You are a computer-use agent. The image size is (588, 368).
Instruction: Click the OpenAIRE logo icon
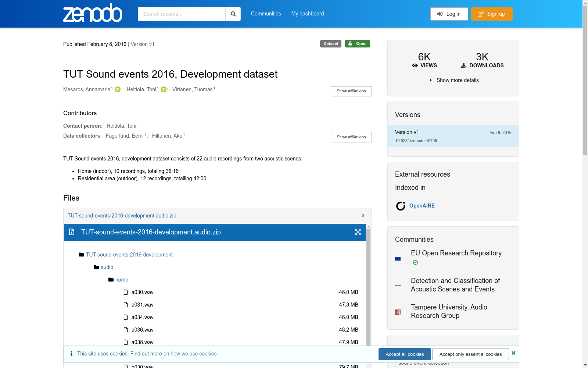(401, 206)
